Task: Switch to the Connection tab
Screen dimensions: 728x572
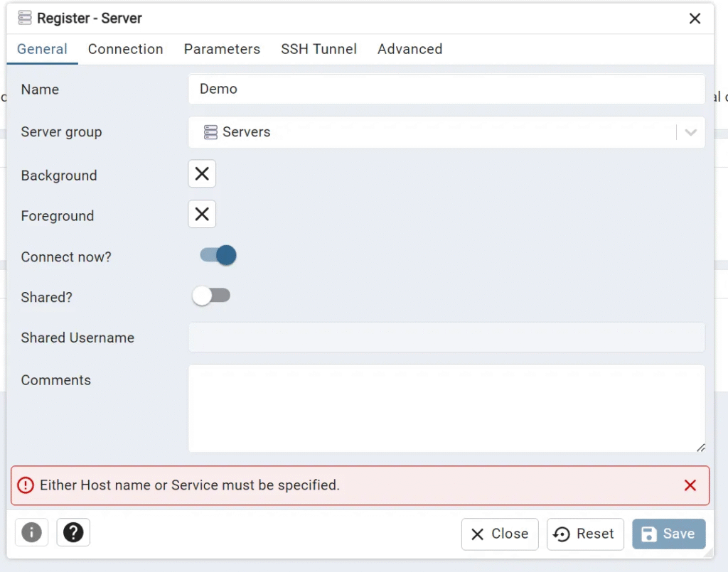Action: tap(125, 49)
